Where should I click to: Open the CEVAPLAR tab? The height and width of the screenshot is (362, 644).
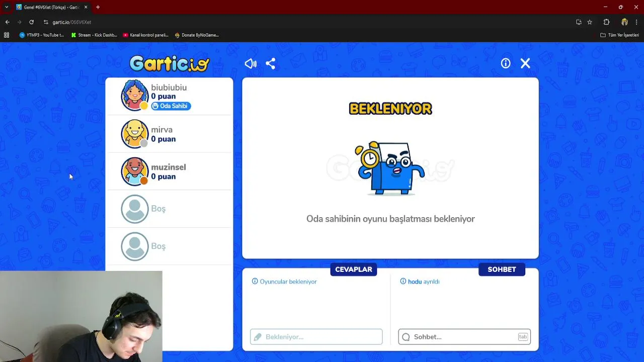point(354,269)
